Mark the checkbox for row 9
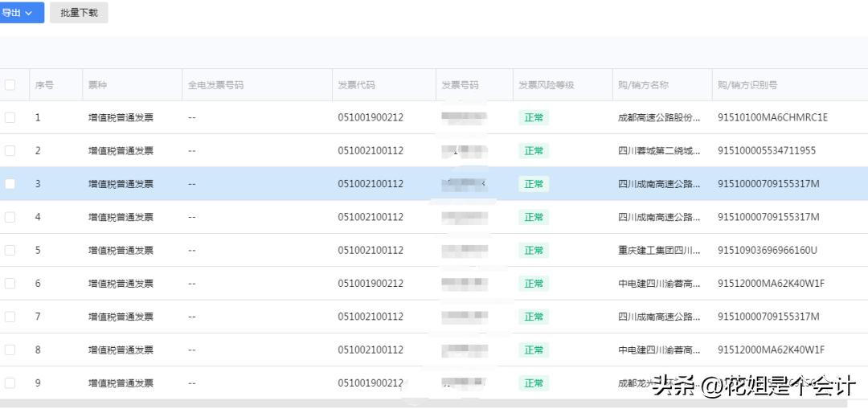The width and height of the screenshot is (868, 409). [x=10, y=383]
